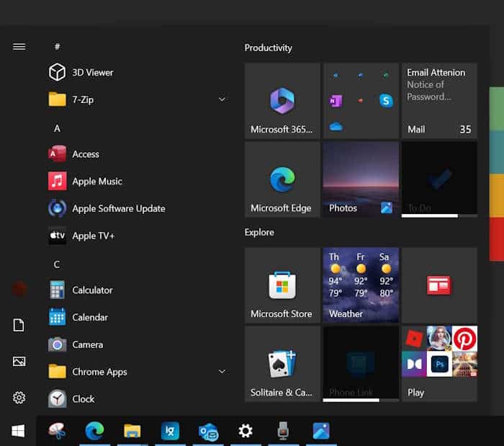Open the Play tile folder label
This screenshot has width=504, height=446.
coord(415,392)
